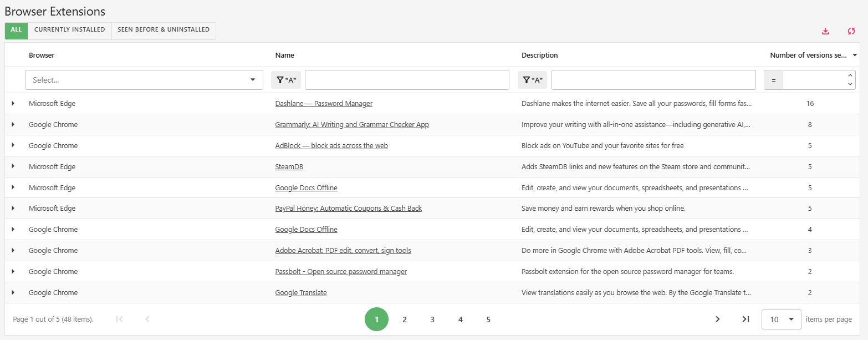Click 'Save money and earn rewards' description

tap(604, 209)
